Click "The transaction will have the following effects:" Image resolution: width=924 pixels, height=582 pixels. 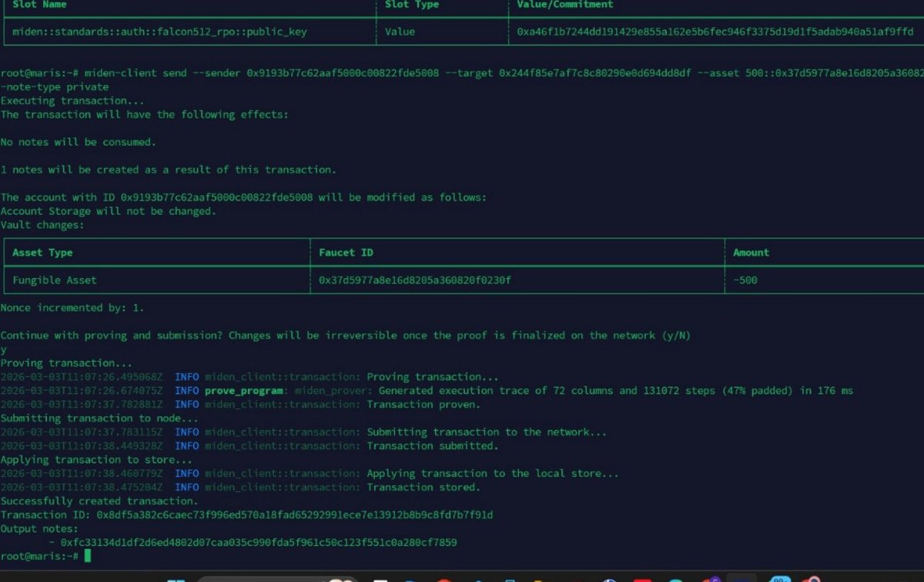[145, 115]
